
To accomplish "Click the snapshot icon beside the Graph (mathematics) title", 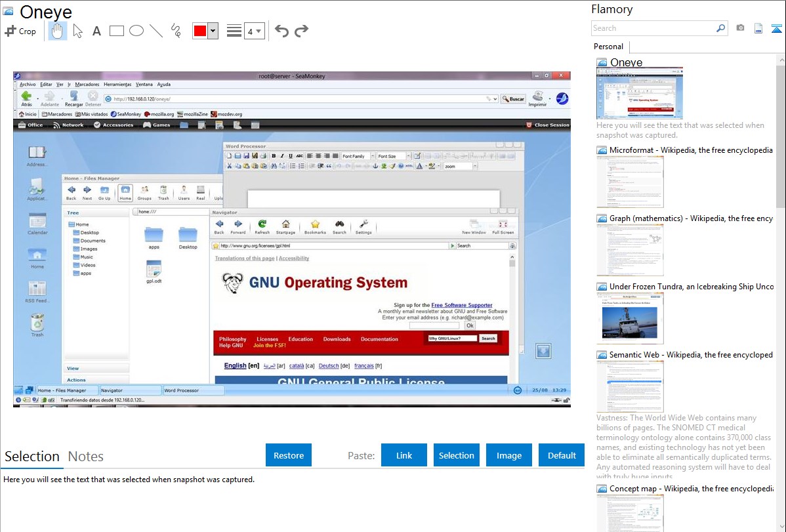I will [602, 218].
